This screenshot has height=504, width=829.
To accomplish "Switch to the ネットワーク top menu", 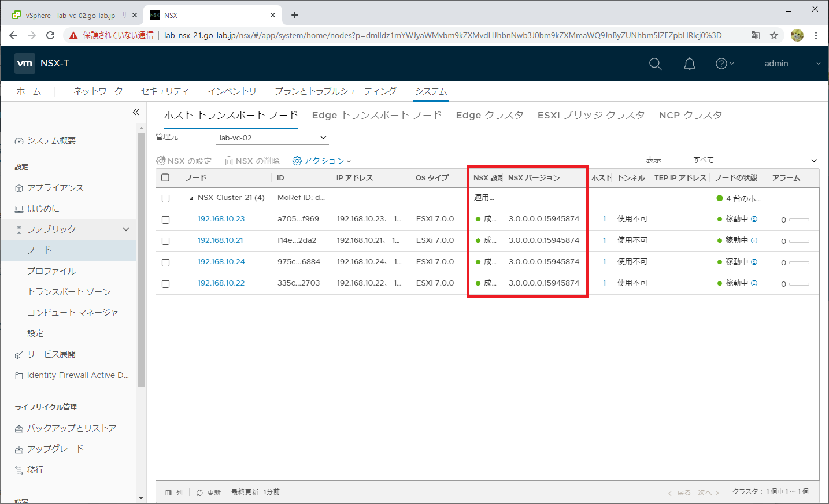I will (98, 91).
